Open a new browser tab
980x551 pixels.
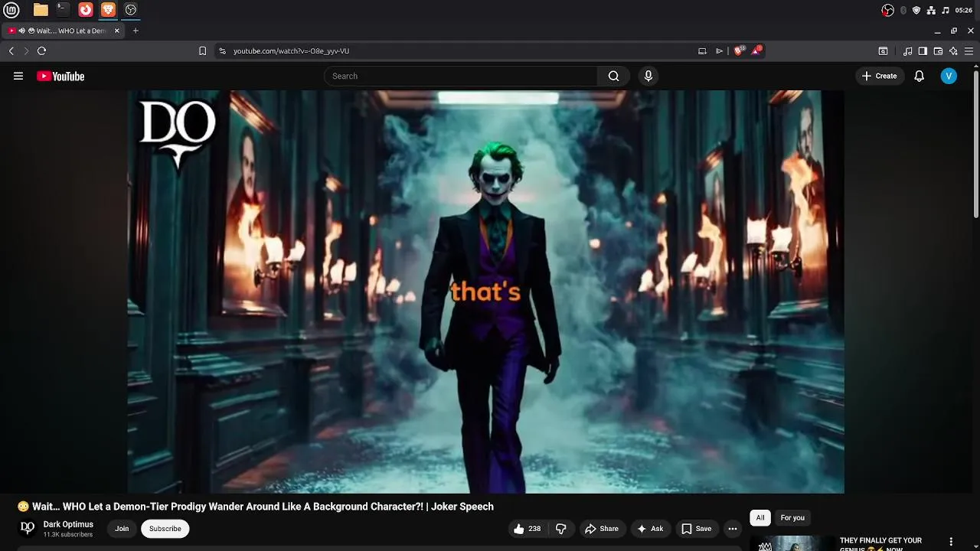136,31
